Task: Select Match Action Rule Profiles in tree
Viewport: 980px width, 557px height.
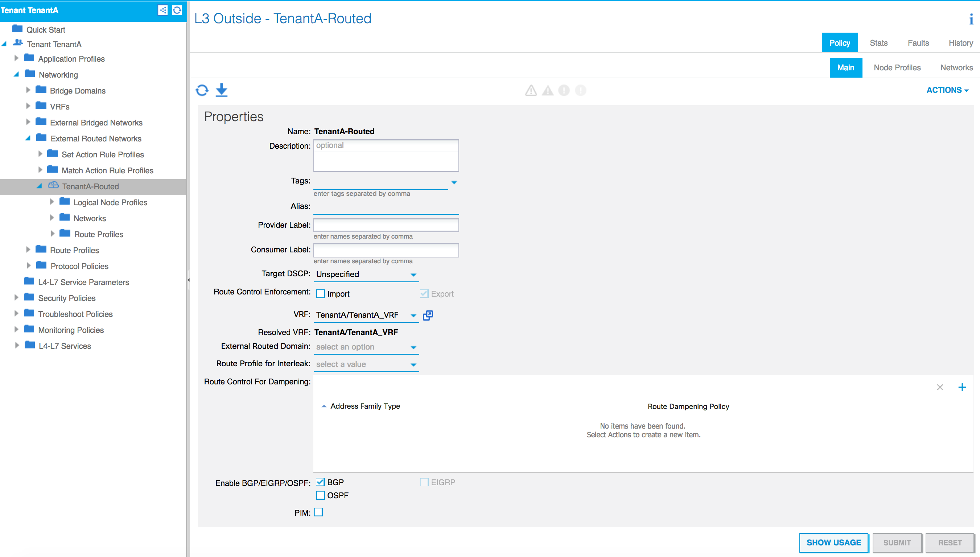Action: [107, 171]
